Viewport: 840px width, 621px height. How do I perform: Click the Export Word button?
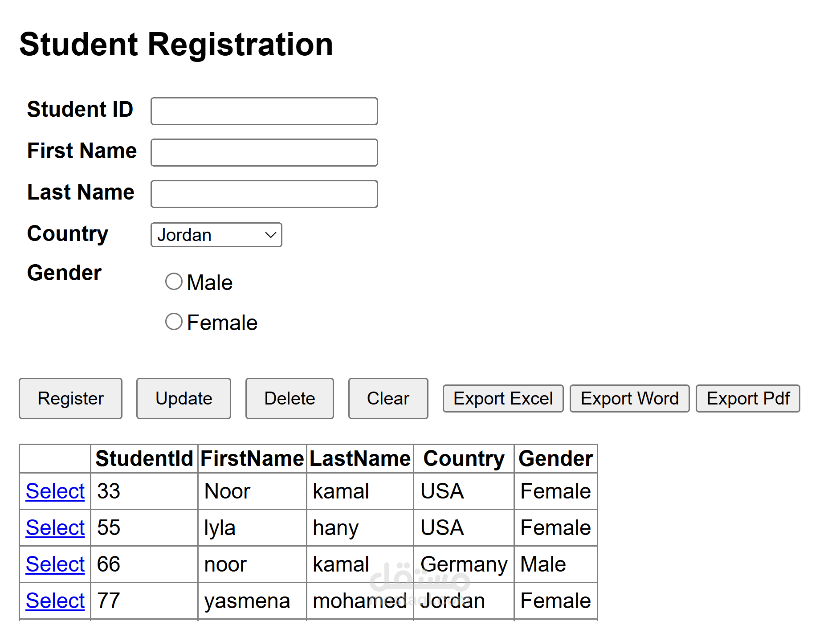point(629,399)
